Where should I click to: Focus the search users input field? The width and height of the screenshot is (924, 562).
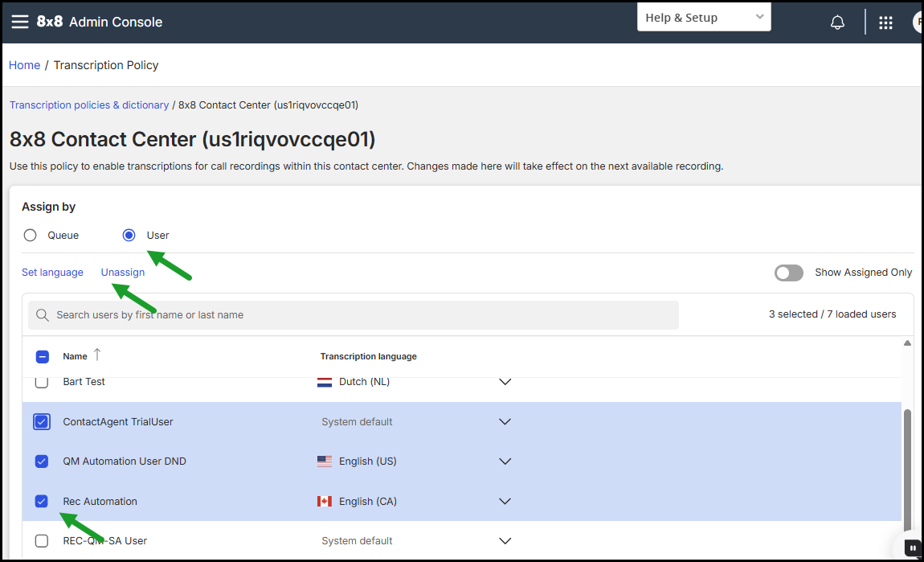coord(354,315)
